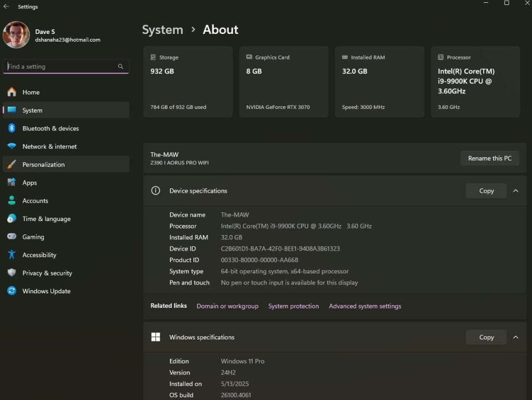Open Bluetooth & devices settings
The height and width of the screenshot is (400, 532).
click(51, 128)
